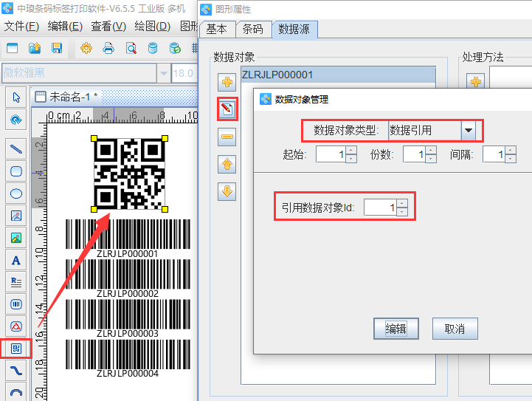Increase the 份数 value stepper
The width and height of the screenshot is (532, 401).
pos(431,150)
